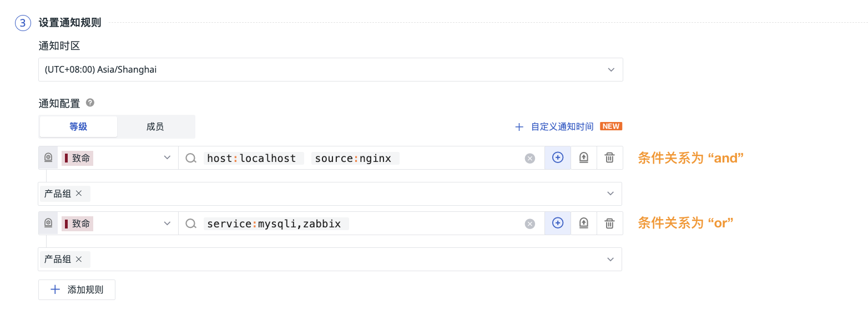Click the 添加规则 button
This screenshot has height=315, width=868.
point(77,289)
